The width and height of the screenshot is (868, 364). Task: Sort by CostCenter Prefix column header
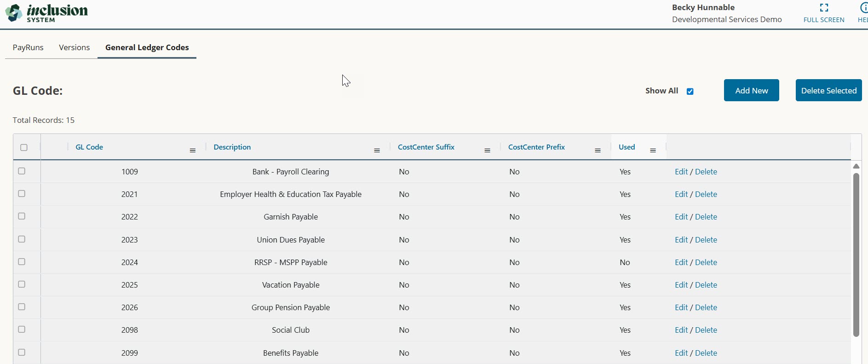coord(536,147)
